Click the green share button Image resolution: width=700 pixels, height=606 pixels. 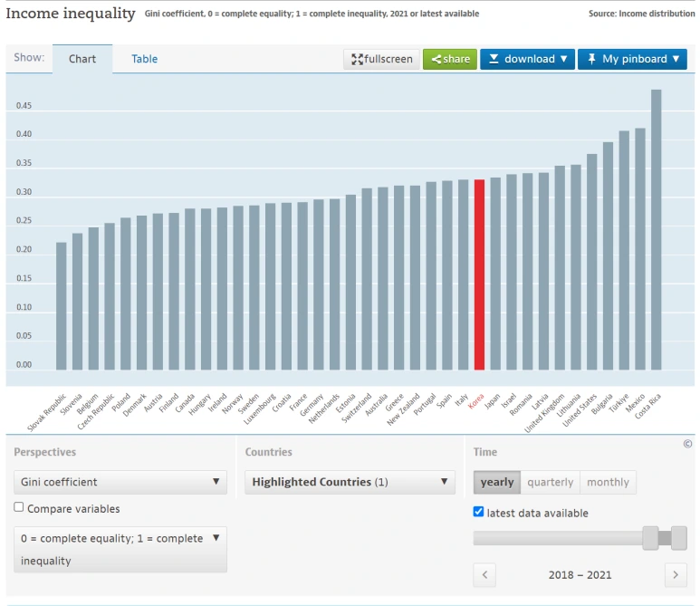tap(450, 59)
